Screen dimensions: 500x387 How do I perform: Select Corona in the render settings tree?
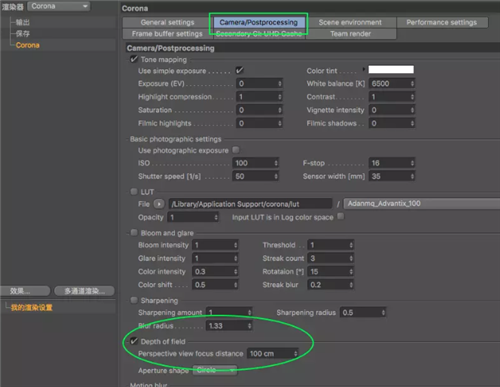[28, 45]
